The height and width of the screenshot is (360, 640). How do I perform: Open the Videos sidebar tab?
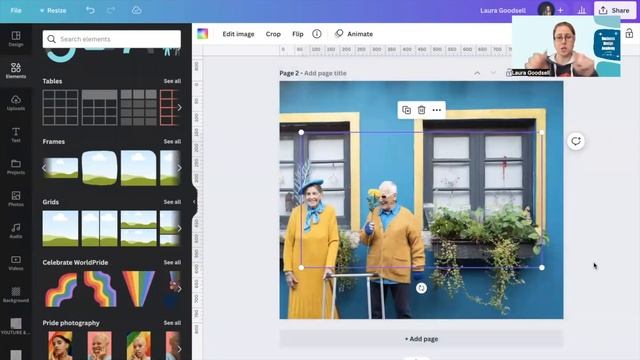[x=16, y=263]
